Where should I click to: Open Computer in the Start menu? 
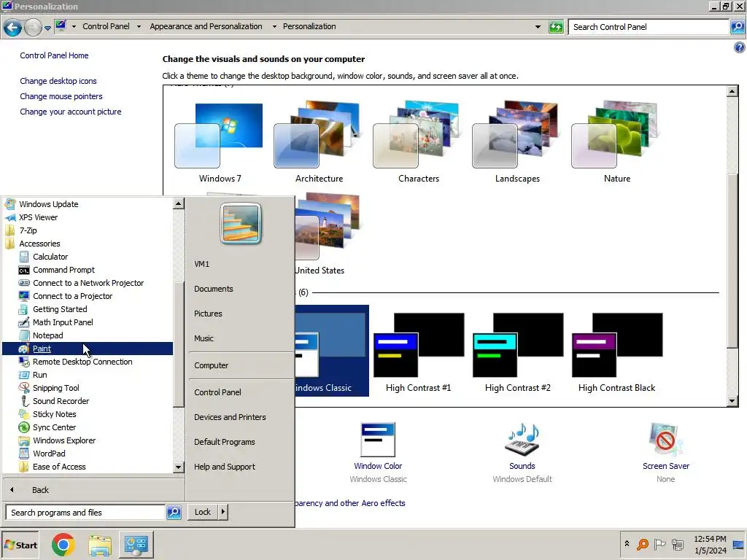[211, 365]
